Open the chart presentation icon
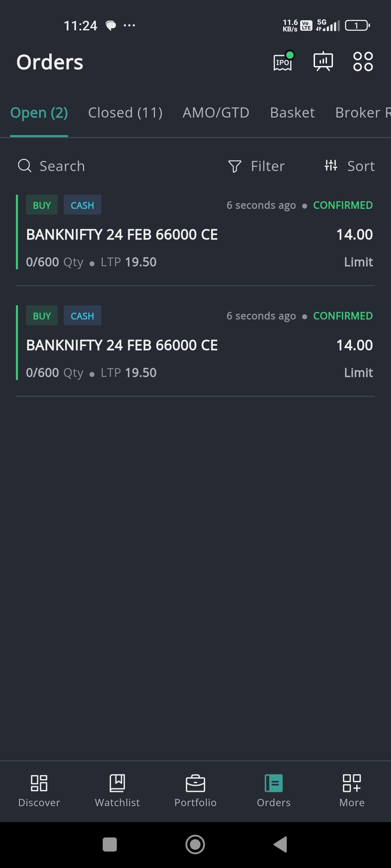Screen dimensions: 391x868 click(323, 61)
